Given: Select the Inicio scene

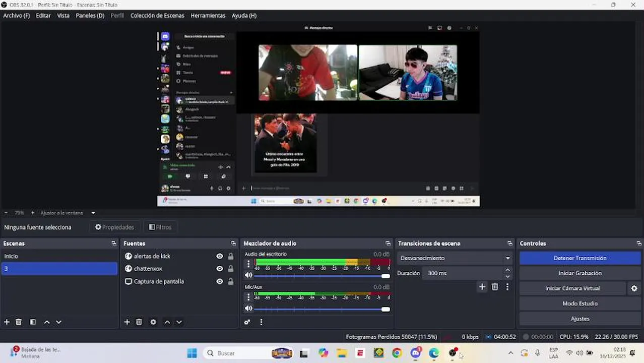Looking at the screenshot, I should pos(59,256).
